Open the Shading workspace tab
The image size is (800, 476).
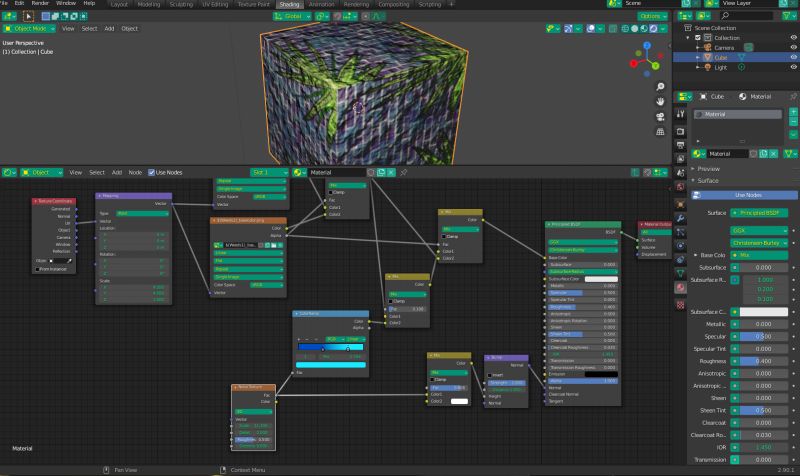pyautogui.click(x=289, y=5)
